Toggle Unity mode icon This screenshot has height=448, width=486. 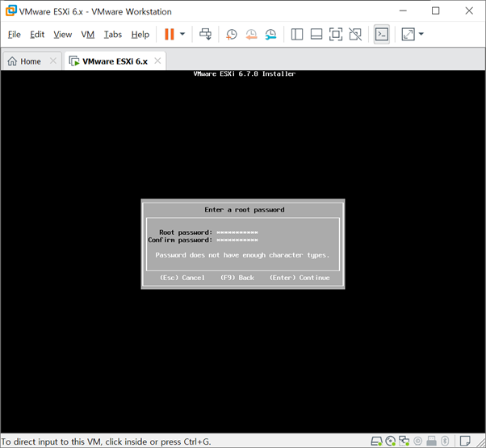tap(355, 34)
